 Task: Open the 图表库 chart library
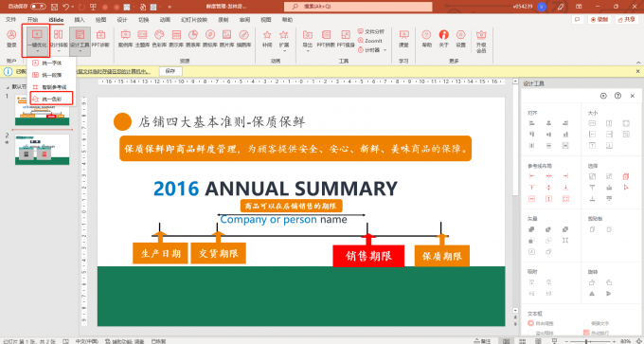[x=193, y=39]
